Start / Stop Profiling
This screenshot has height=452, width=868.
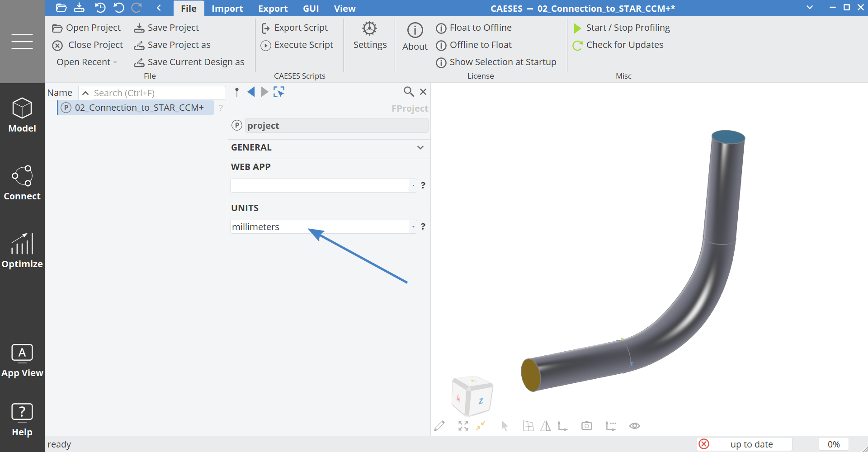coord(622,28)
